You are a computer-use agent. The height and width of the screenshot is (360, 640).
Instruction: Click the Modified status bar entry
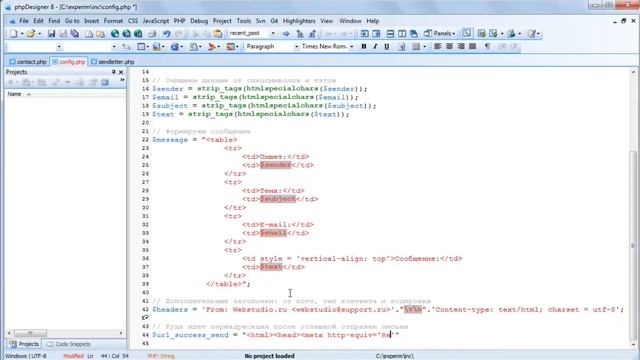(x=73, y=356)
